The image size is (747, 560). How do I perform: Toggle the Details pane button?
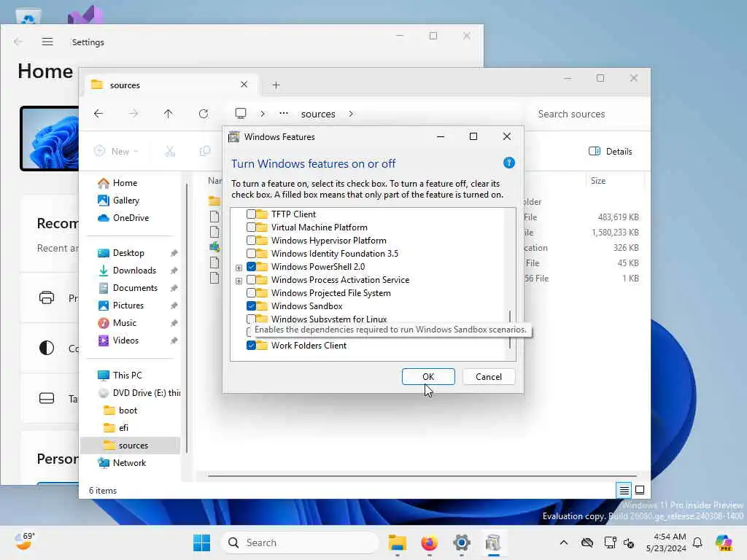pos(611,152)
